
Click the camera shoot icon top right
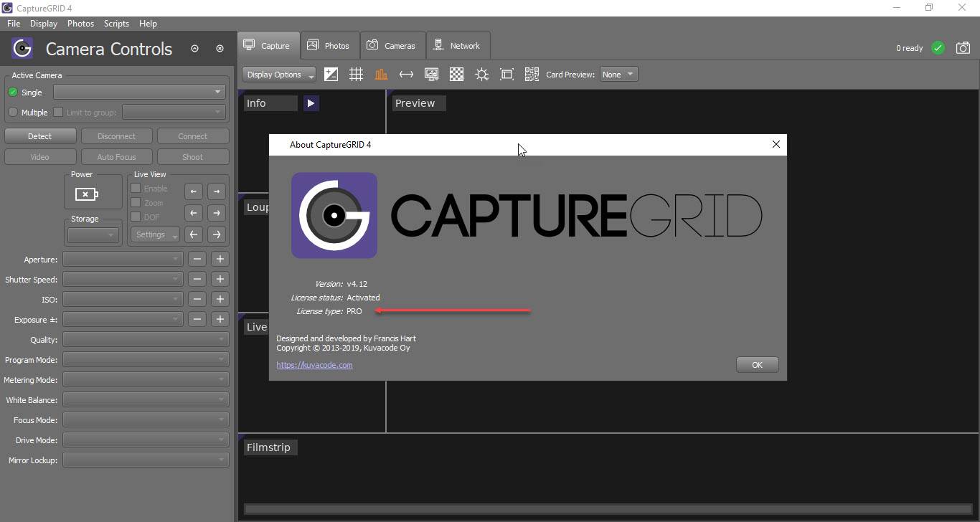tap(963, 48)
